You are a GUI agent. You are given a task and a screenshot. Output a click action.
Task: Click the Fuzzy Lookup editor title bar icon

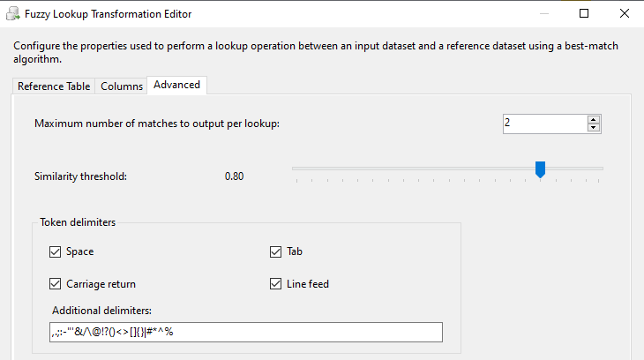pyautogui.click(x=14, y=14)
